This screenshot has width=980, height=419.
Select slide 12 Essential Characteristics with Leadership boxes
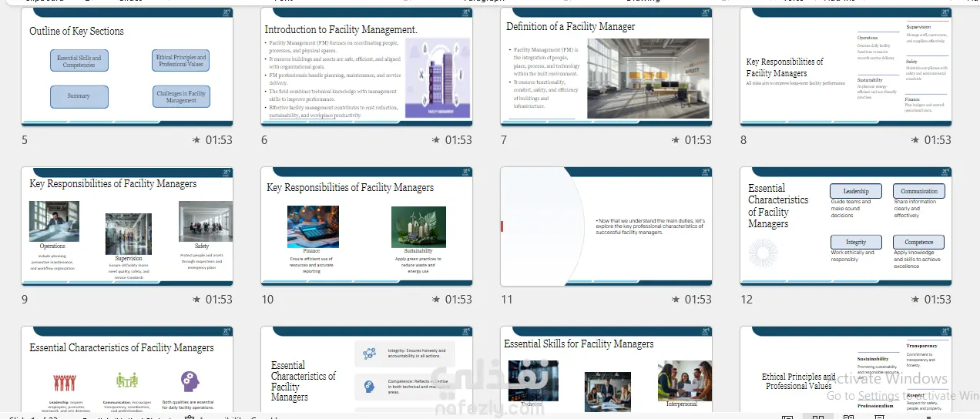coord(846,226)
